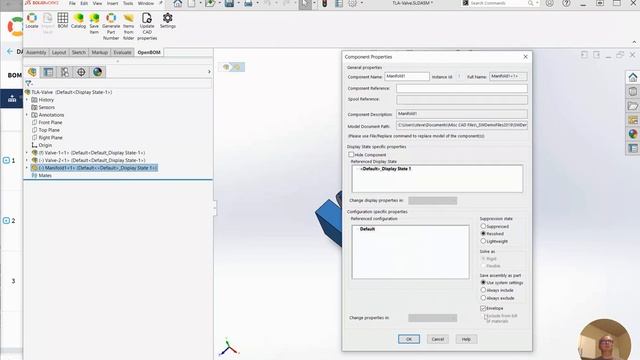Screen dimensions: 640x360
Task: Click OK in Component Properties
Action: pos(409,339)
